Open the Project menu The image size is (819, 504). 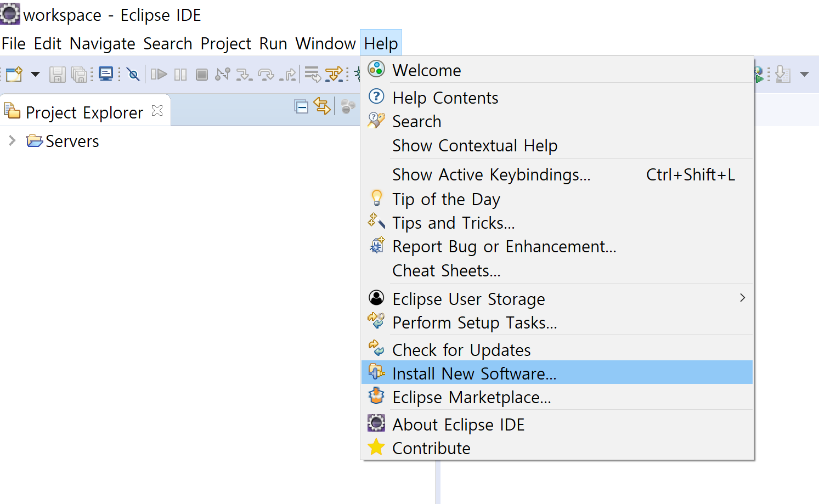226,43
